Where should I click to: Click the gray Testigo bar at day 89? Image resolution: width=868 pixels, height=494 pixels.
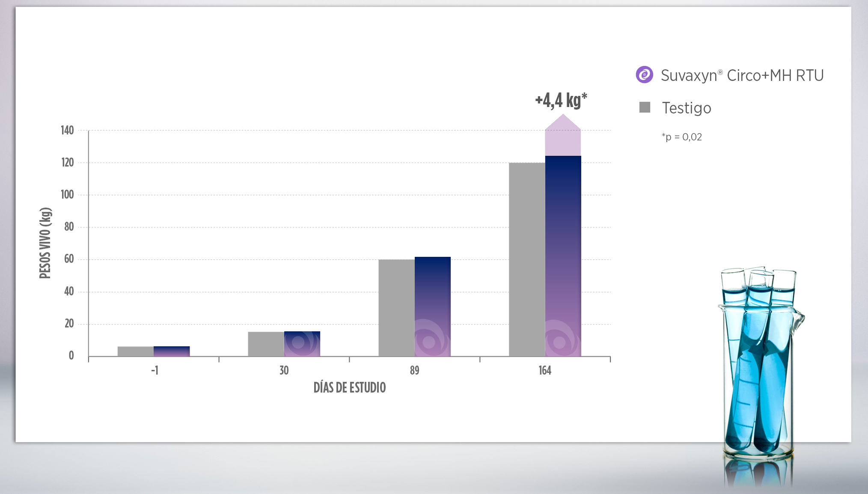(x=396, y=308)
